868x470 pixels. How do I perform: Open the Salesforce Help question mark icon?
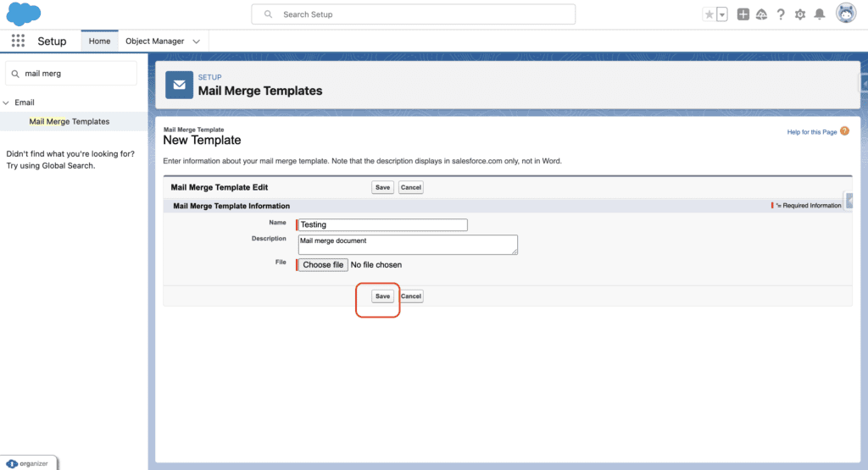781,14
